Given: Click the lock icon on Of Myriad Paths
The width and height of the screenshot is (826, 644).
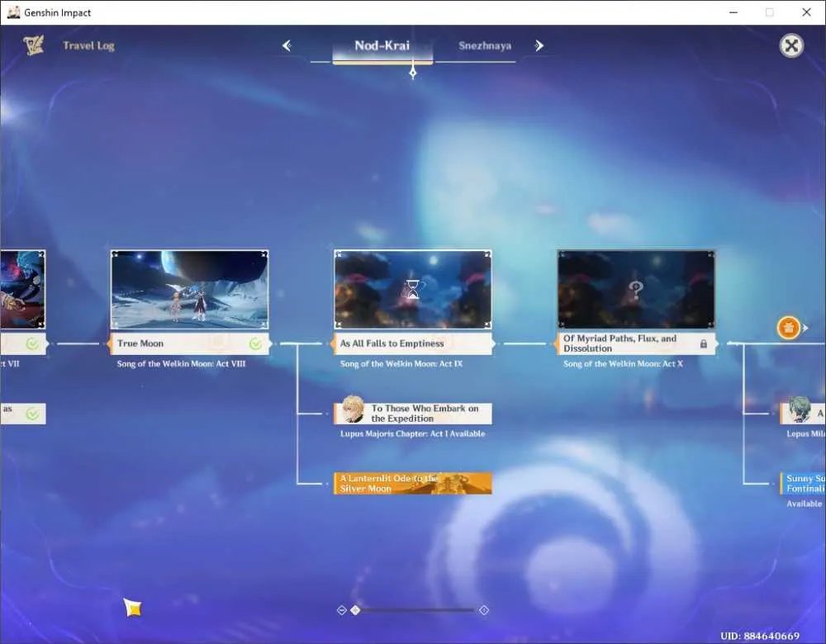Looking at the screenshot, I should 703,343.
